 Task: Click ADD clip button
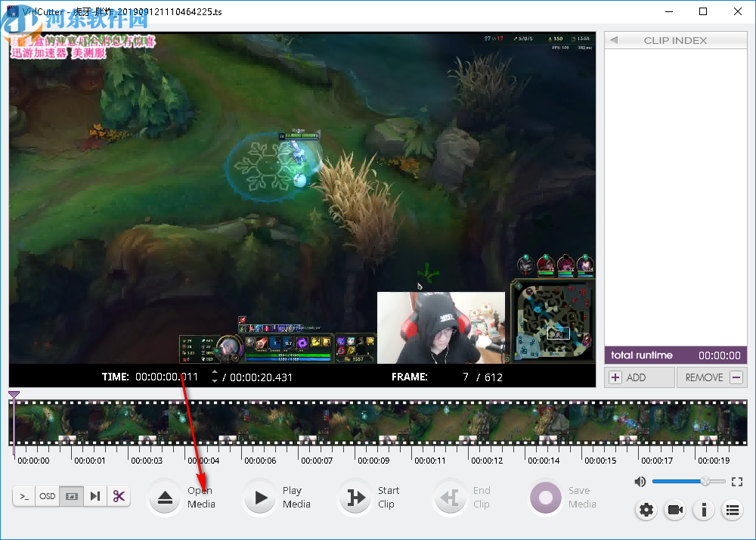(x=640, y=377)
